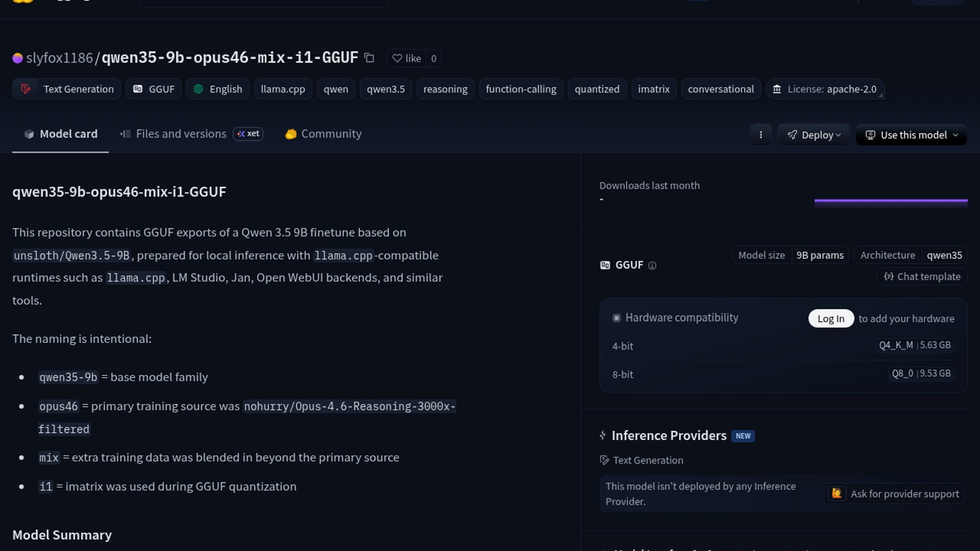Click the GGUF tag

point(154,89)
